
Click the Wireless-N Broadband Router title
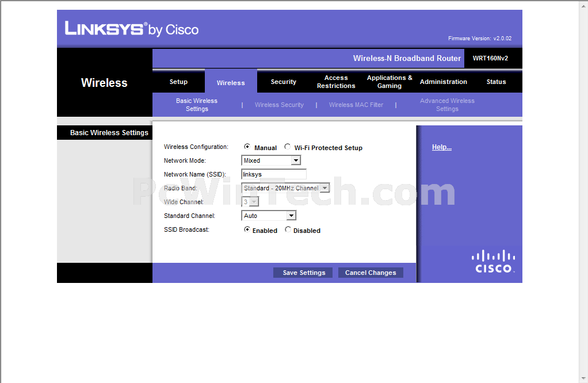[x=407, y=58]
